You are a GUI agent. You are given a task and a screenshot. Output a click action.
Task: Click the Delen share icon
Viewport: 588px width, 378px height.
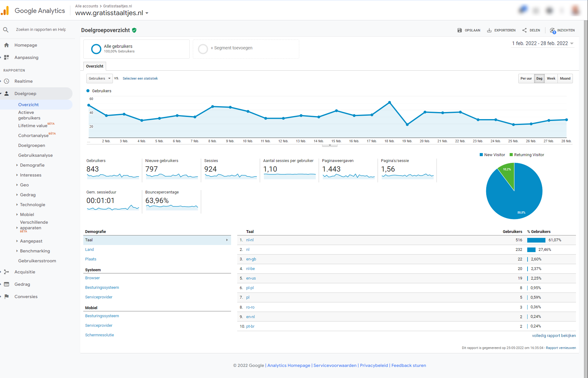pos(524,30)
